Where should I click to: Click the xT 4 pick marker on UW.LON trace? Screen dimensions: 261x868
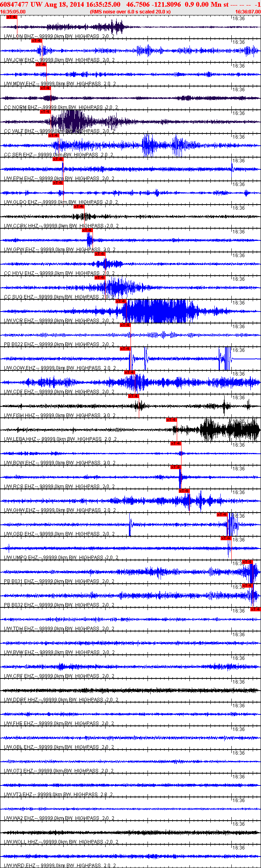[12, 17]
